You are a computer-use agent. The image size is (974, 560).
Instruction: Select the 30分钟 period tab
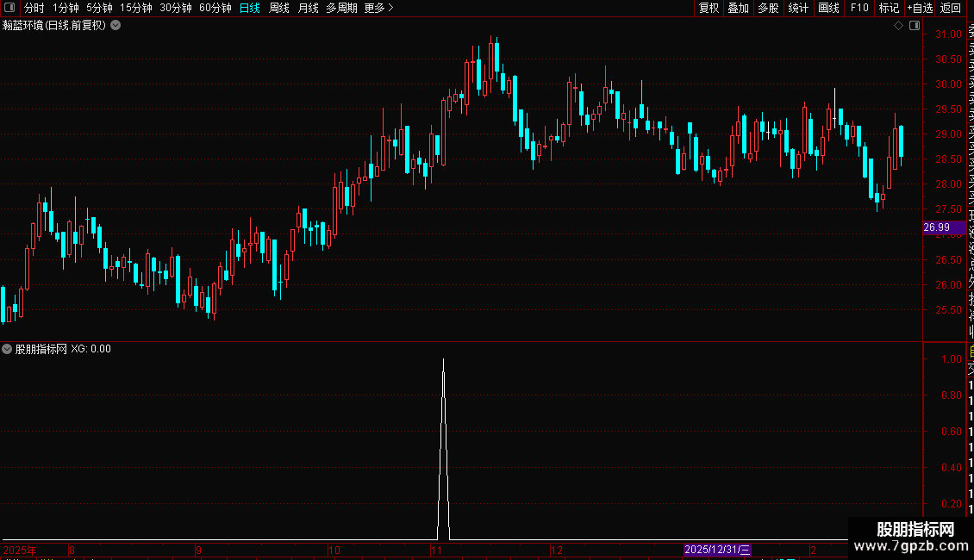point(176,8)
